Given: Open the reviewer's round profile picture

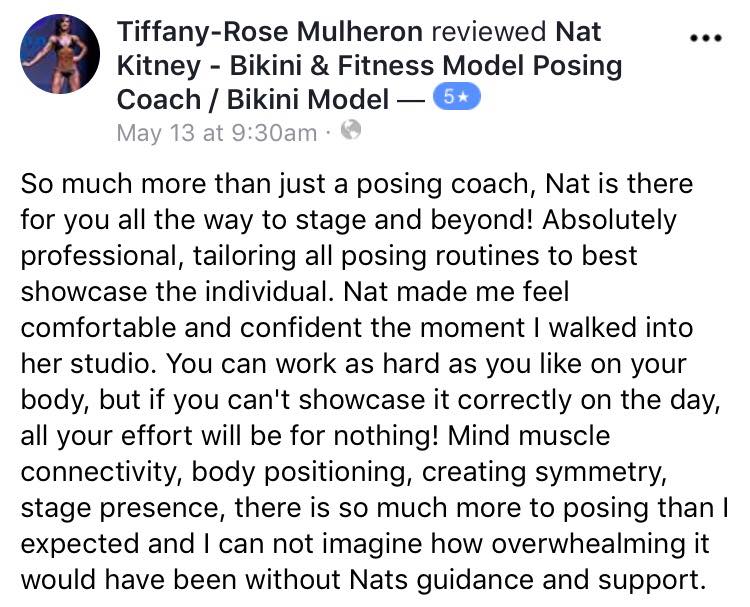Looking at the screenshot, I should pos(60,54).
